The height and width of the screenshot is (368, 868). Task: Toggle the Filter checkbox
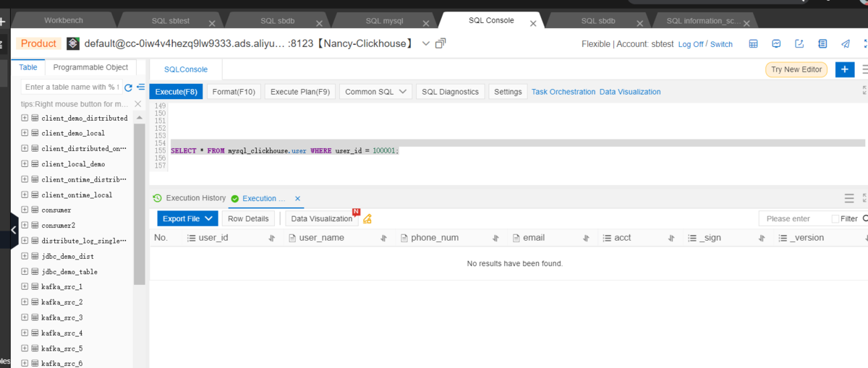[x=835, y=218]
